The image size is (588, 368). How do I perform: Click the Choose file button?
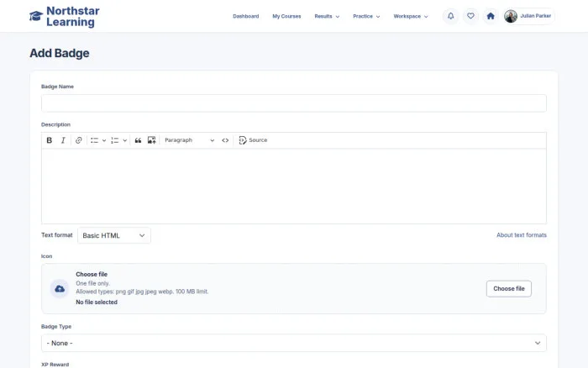[x=509, y=289]
